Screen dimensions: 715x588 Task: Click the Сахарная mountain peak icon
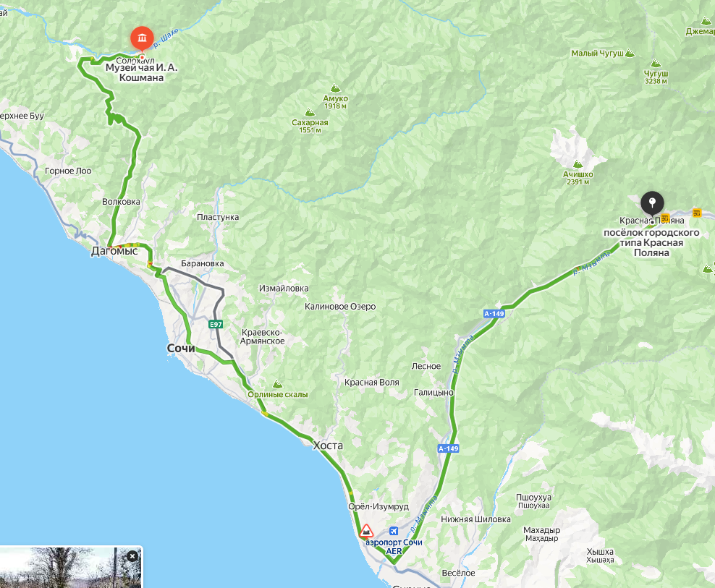tap(310, 112)
